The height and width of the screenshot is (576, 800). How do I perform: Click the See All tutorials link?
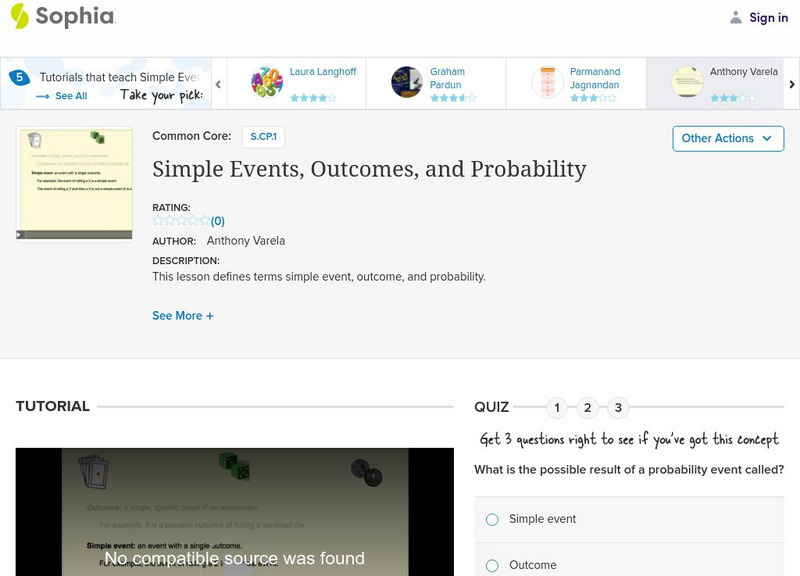62,96
